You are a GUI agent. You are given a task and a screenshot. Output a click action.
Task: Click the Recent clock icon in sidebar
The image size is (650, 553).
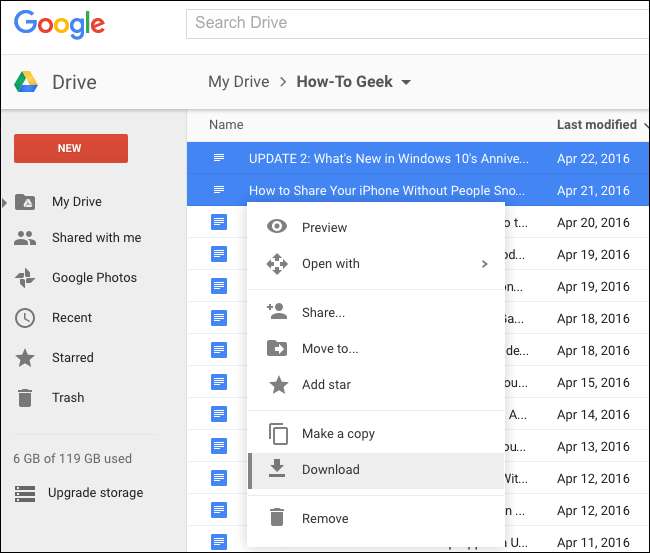tap(25, 318)
